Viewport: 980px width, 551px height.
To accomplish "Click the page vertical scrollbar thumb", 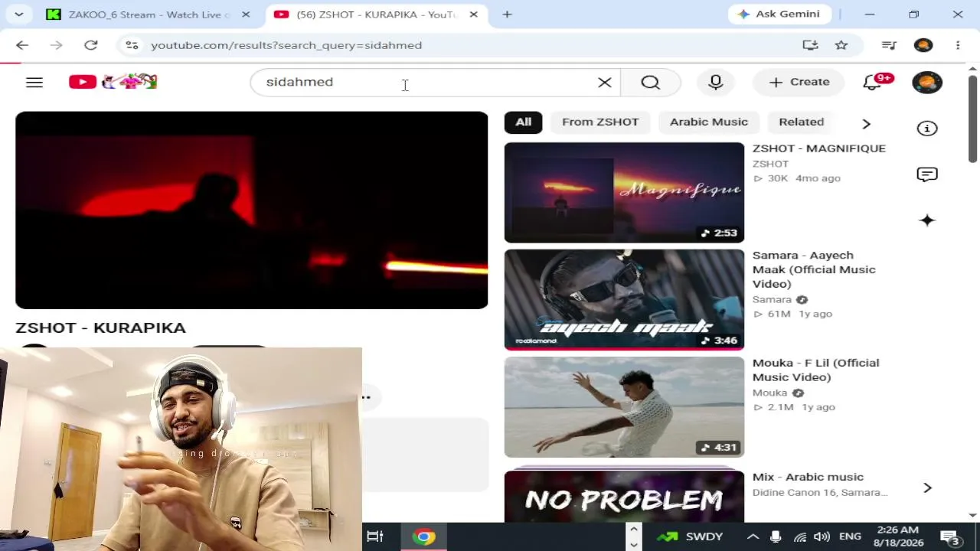I will point(972,119).
